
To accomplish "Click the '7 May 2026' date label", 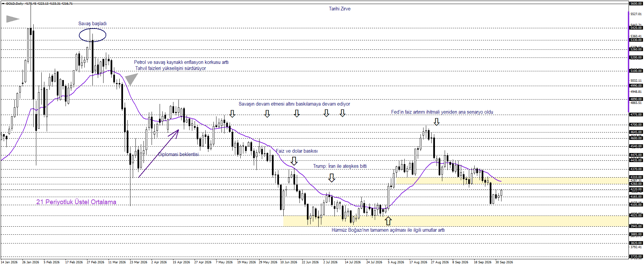I will point(224,262).
